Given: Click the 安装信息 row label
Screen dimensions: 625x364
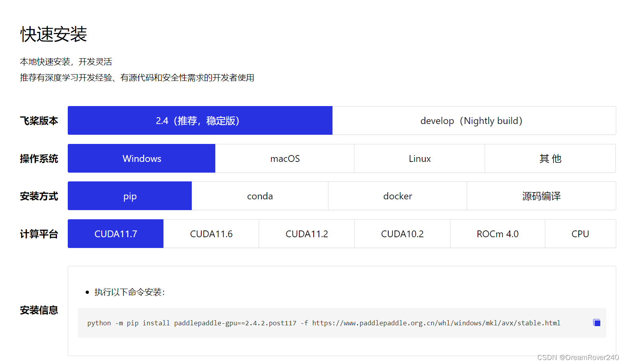Looking at the screenshot, I should pos(39,310).
